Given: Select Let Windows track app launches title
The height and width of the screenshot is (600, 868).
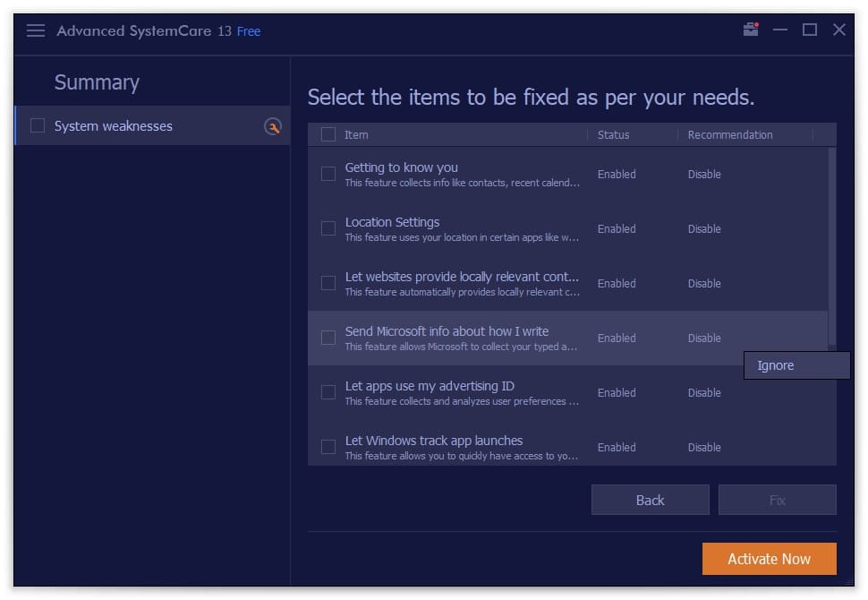Looking at the screenshot, I should pyautogui.click(x=433, y=441).
